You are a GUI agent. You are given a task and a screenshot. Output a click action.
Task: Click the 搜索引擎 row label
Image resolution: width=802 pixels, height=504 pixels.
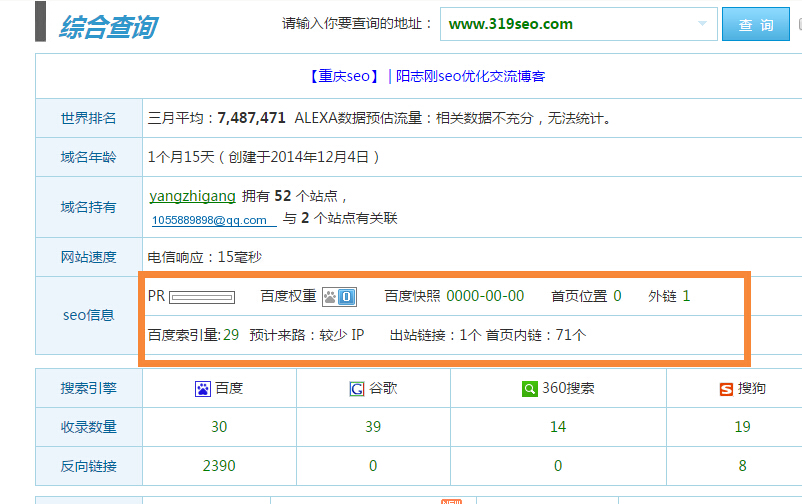[x=88, y=388]
